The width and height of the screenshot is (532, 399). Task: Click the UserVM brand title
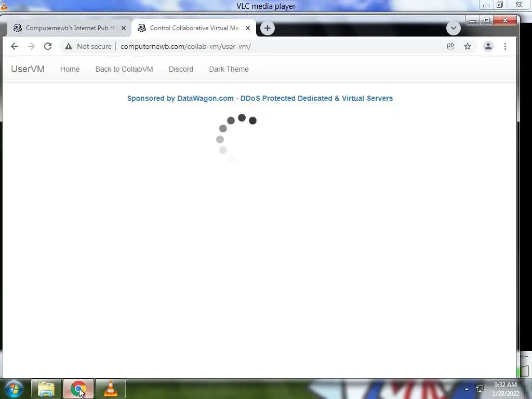pos(28,69)
